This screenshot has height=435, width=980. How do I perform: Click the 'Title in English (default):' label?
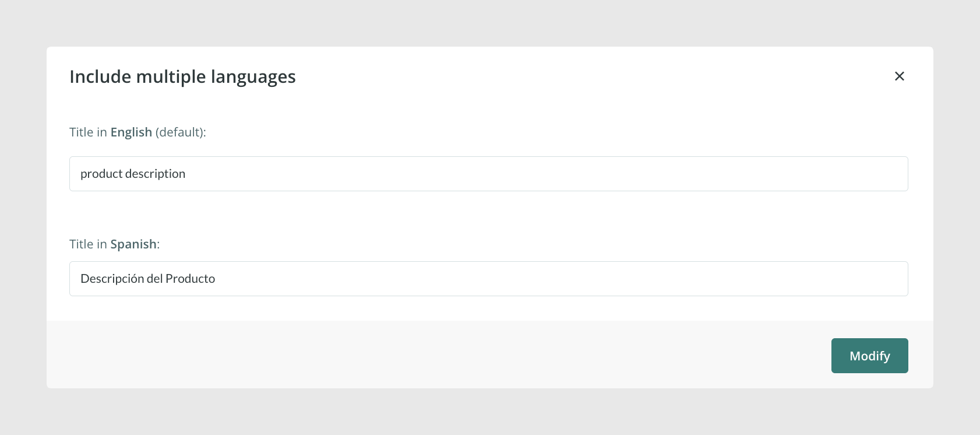pyautogui.click(x=138, y=132)
